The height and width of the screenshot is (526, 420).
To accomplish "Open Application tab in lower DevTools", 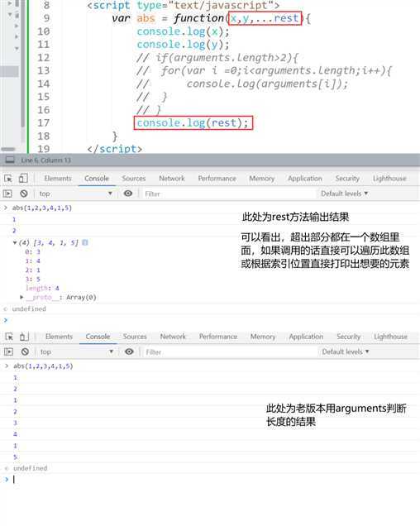I will (x=306, y=337).
